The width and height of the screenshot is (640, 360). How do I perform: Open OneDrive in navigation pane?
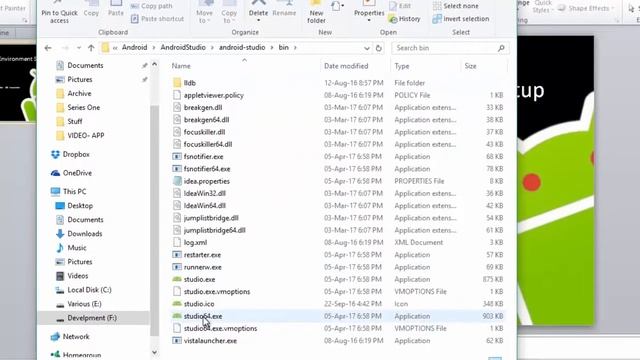pyautogui.click(x=77, y=173)
